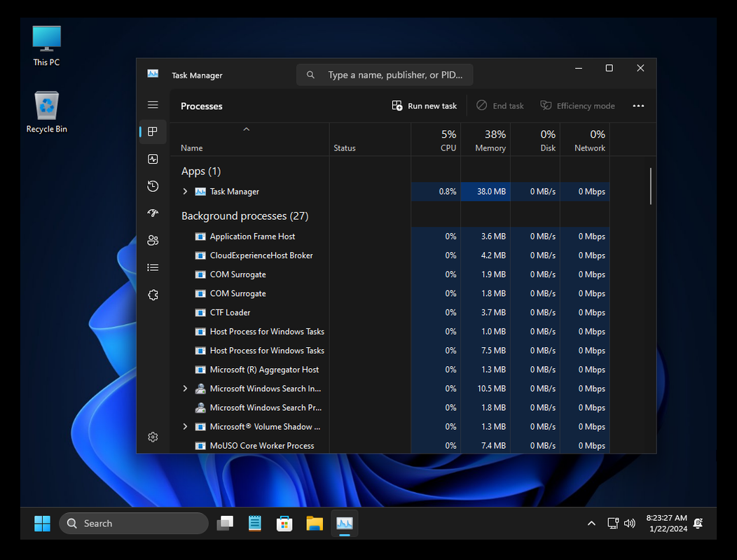Sort by the Memory column header
Image resolution: width=737 pixels, height=560 pixels.
coord(485,141)
